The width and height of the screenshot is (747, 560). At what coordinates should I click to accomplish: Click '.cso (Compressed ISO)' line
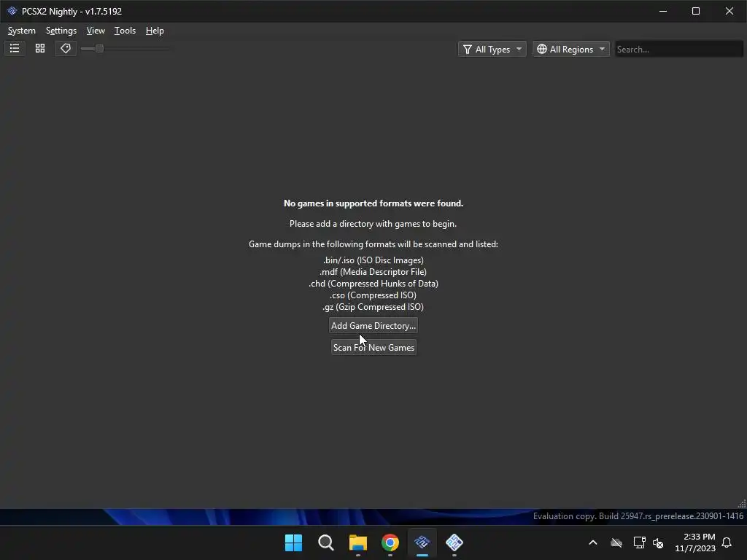(373, 295)
